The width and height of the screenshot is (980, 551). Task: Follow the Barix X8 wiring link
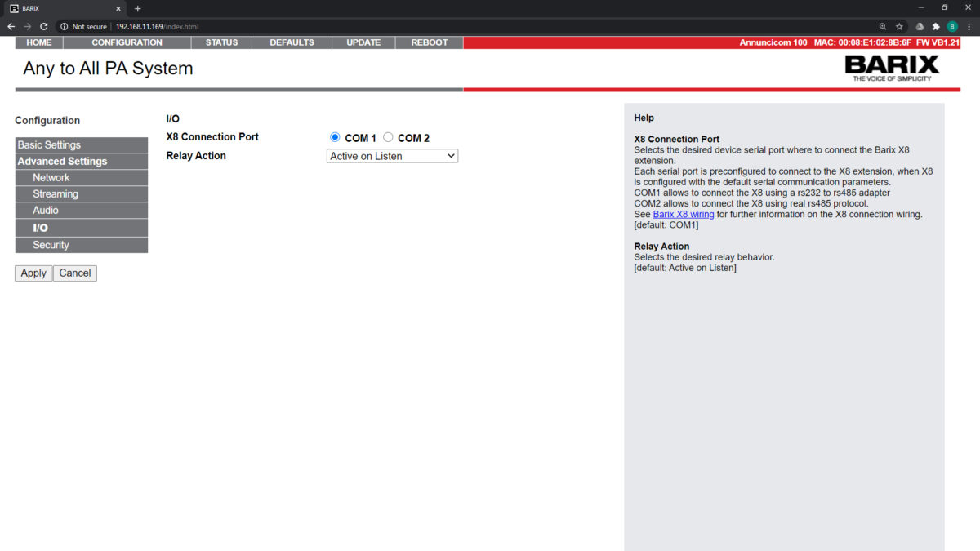683,215
